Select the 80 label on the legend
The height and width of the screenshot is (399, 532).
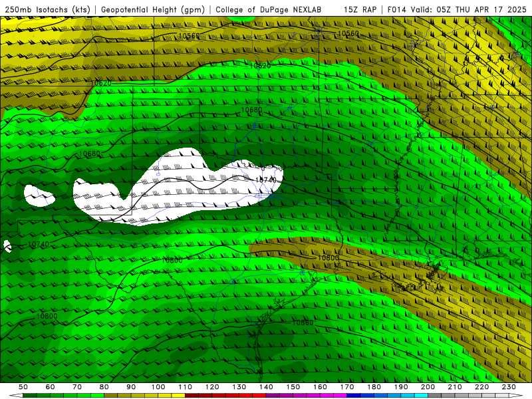(x=104, y=387)
